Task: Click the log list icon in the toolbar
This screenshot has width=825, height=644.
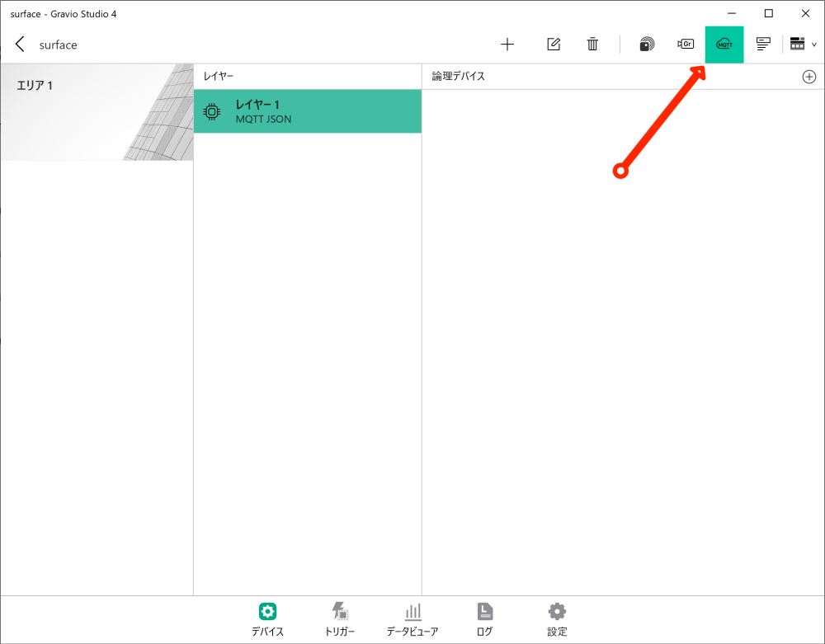Action: coord(763,44)
